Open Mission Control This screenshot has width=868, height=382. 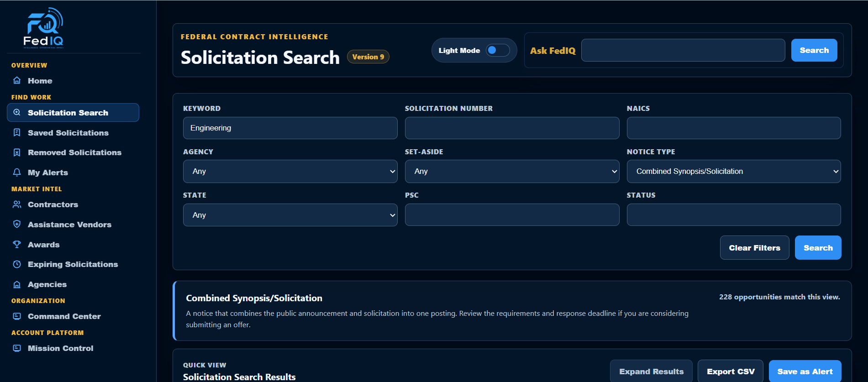[x=73, y=348]
